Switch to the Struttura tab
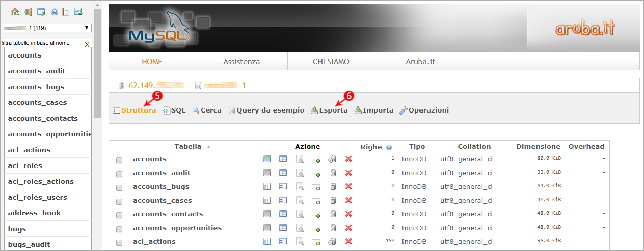 [x=134, y=110]
